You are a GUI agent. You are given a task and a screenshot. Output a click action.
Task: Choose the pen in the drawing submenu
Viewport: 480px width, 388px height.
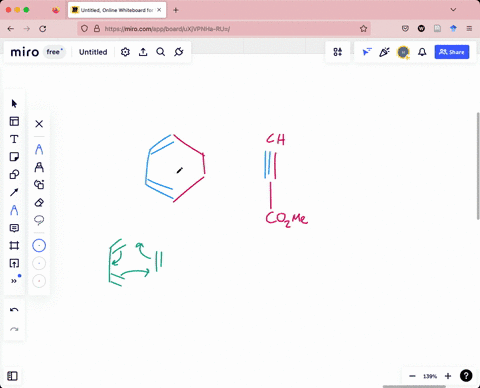(39, 149)
